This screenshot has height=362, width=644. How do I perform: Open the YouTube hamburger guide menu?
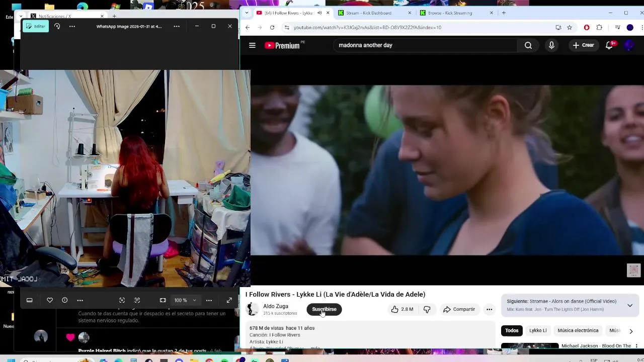click(252, 45)
